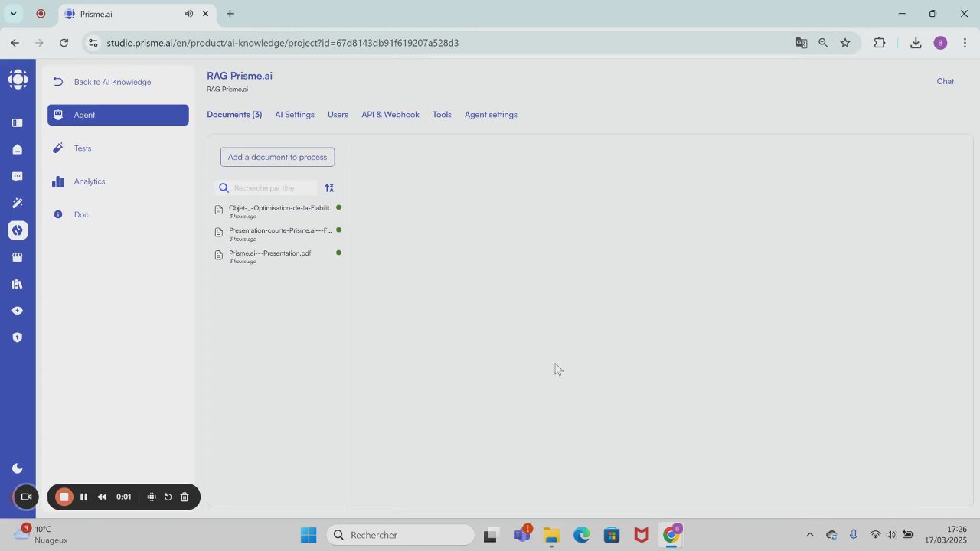Click the Chrome address bar URL
This screenshot has width=980, height=551.
(x=283, y=43)
